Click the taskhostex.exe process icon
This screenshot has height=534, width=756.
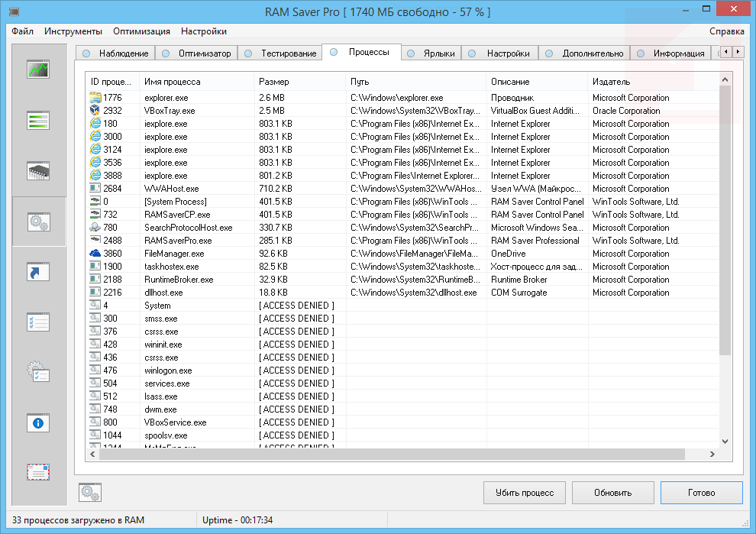point(95,267)
